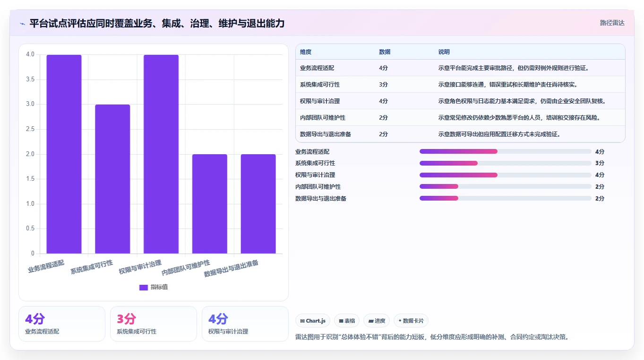Select the 数据导出与退出准备 table row cell
Image resolution: width=644 pixels, height=360 pixels.
click(x=326, y=134)
